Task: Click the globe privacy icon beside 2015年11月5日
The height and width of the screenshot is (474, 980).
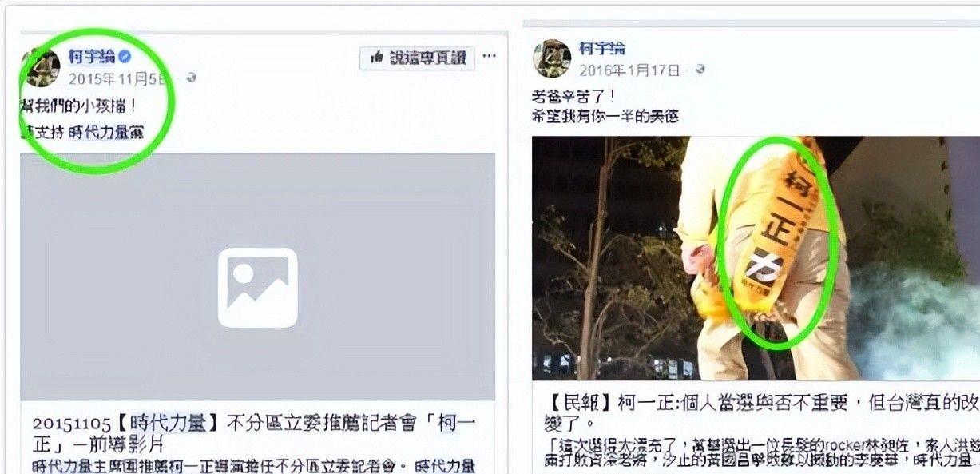Action: point(191,78)
